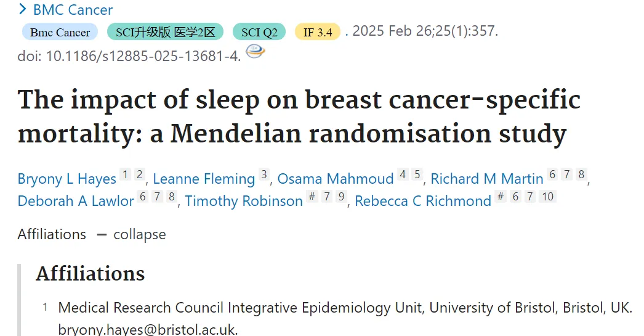The image size is (644, 336).
Task: Open author Bryony L Hayes
Action: [67, 179]
